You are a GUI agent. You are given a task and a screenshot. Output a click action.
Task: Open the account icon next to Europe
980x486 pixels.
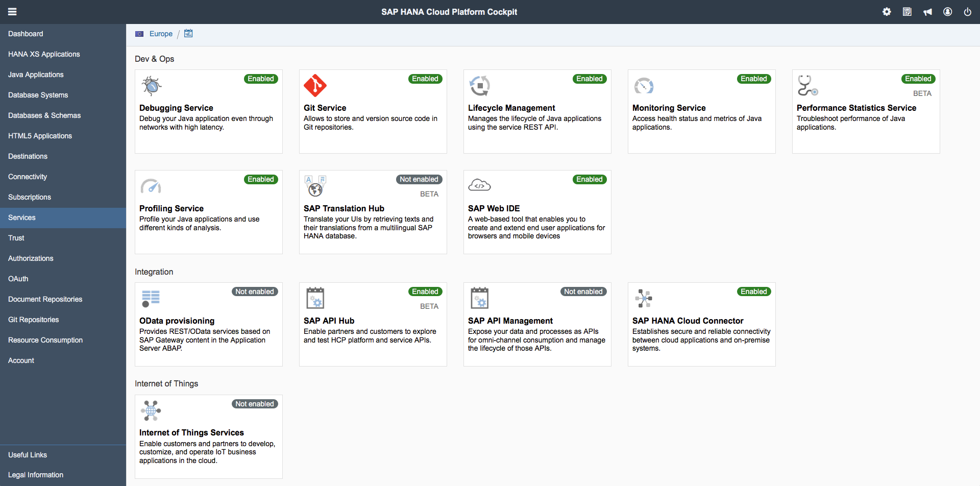188,34
